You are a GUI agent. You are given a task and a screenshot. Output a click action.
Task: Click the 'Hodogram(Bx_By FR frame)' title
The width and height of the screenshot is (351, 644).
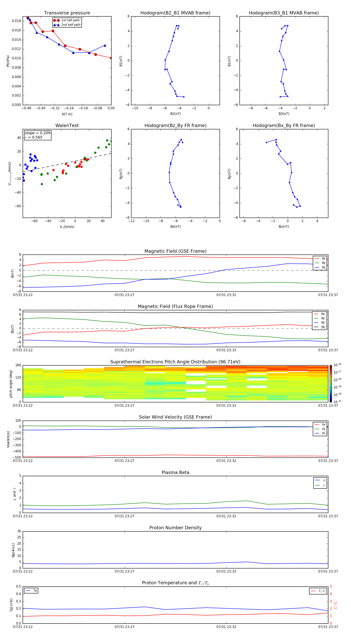284,125
